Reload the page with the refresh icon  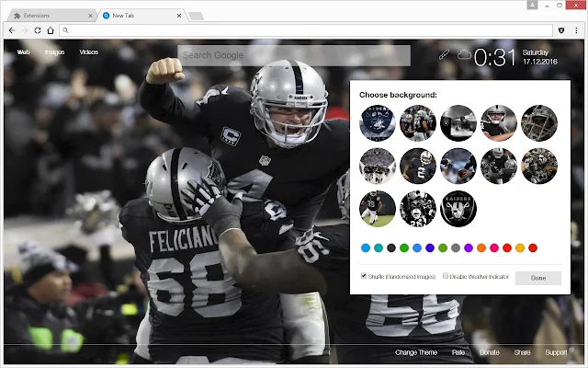(38, 30)
